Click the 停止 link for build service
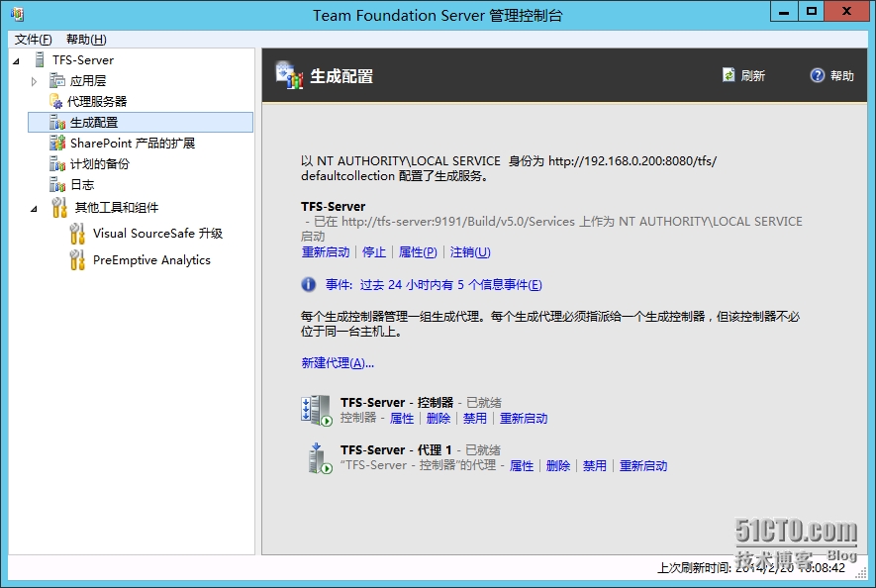The image size is (876, 588). [374, 252]
